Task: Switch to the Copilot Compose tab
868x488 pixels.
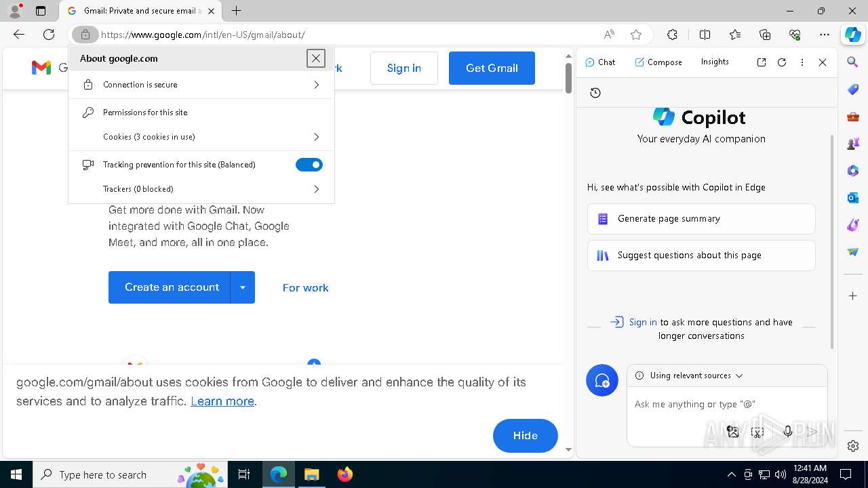Action: pos(658,62)
